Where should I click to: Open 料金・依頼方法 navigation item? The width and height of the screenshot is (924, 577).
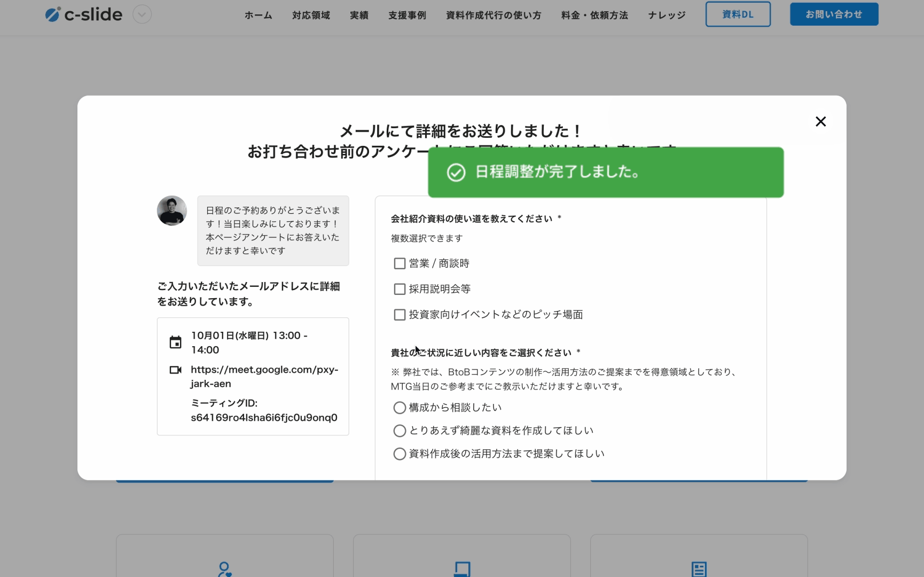(x=594, y=15)
